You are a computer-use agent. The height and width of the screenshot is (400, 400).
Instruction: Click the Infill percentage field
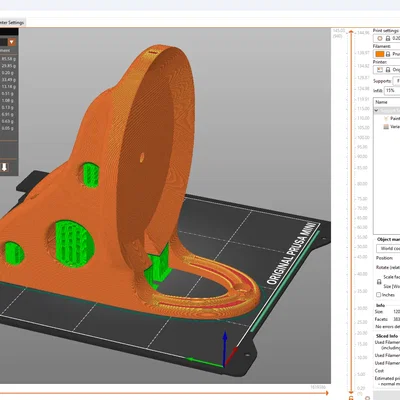(x=392, y=90)
